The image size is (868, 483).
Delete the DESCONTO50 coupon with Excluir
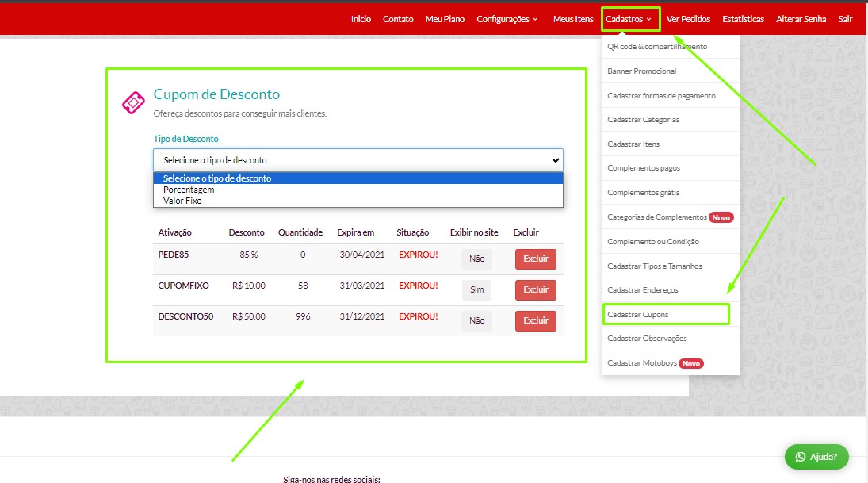tap(536, 320)
